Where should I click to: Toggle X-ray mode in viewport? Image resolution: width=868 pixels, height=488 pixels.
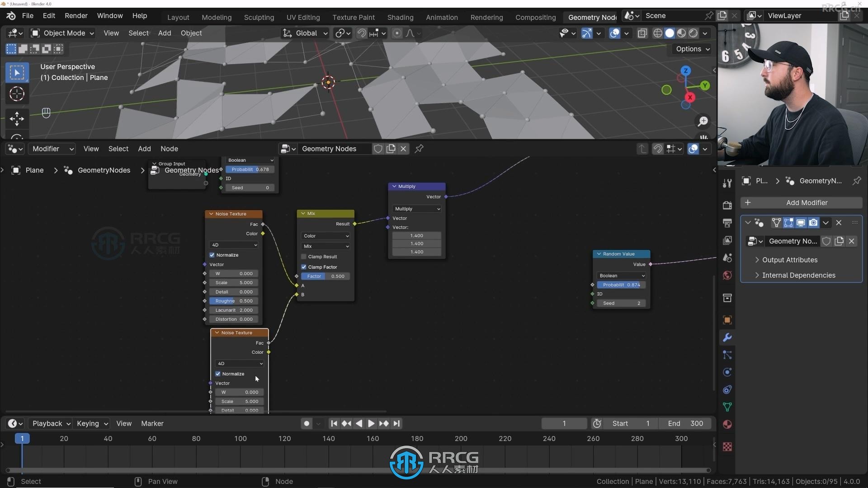click(x=642, y=33)
